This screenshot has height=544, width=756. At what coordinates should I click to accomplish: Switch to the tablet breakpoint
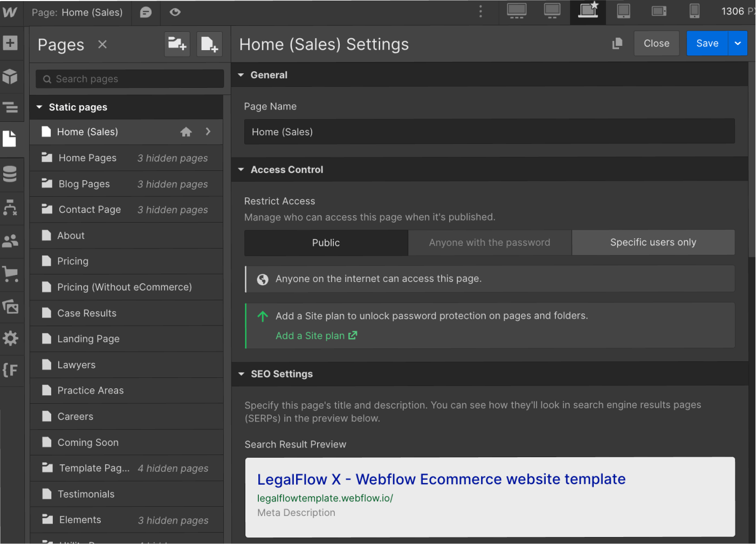[x=624, y=11]
